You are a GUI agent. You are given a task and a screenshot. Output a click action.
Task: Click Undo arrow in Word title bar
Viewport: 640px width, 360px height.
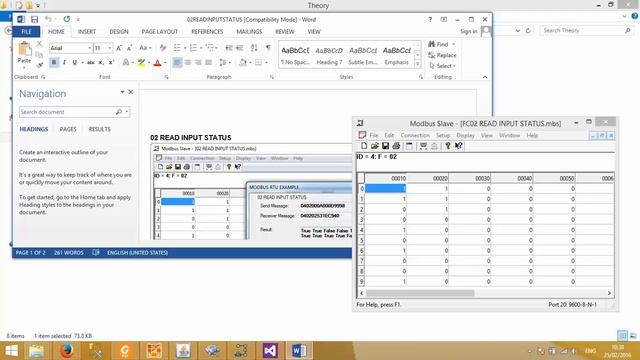click(48, 19)
